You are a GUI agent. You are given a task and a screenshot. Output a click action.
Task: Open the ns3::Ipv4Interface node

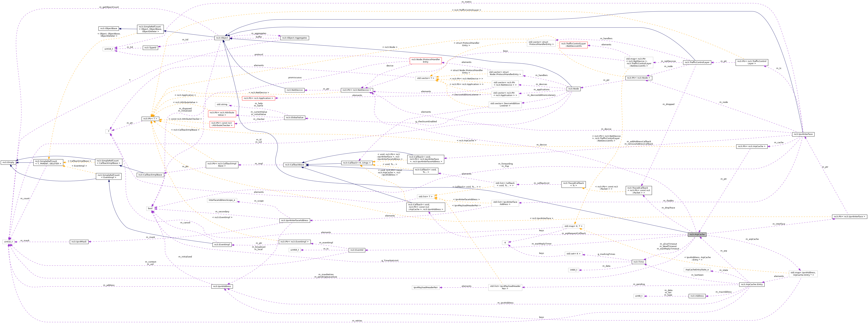click(x=803, y=134)
